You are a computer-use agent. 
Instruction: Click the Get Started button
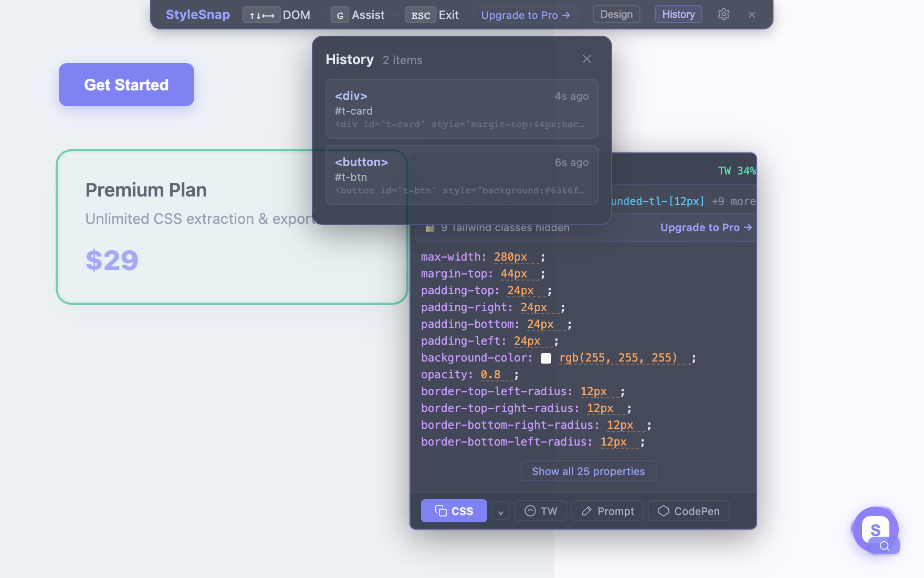pyautogui.click(x=127, y=85)
